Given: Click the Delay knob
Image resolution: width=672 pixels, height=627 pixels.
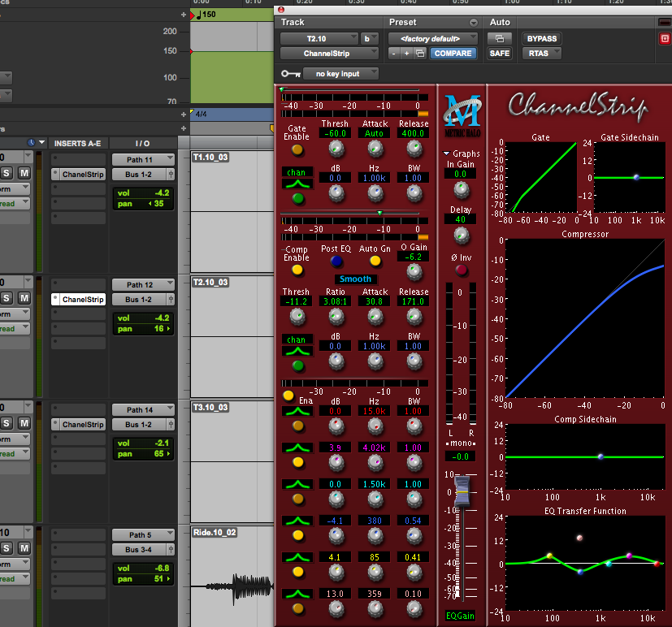Looking at the screenshot, I should [x=462, y=236].
